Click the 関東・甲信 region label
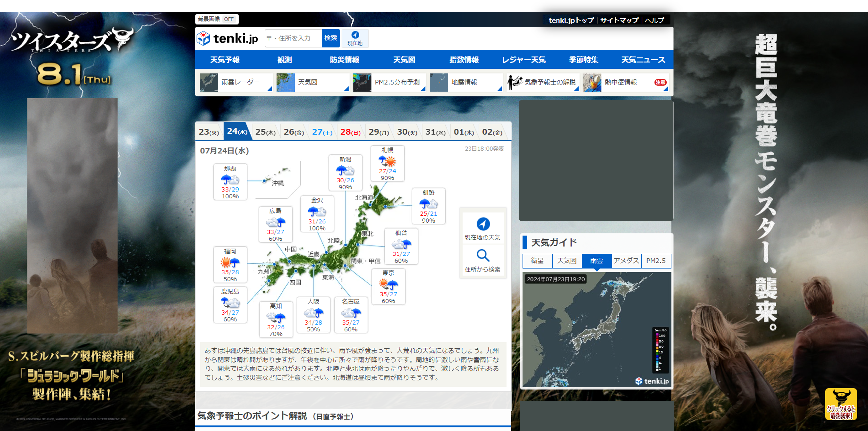Image resolution: width=868 pixels, height=431 pixels. pyautogui.click(x=366, y=261)
